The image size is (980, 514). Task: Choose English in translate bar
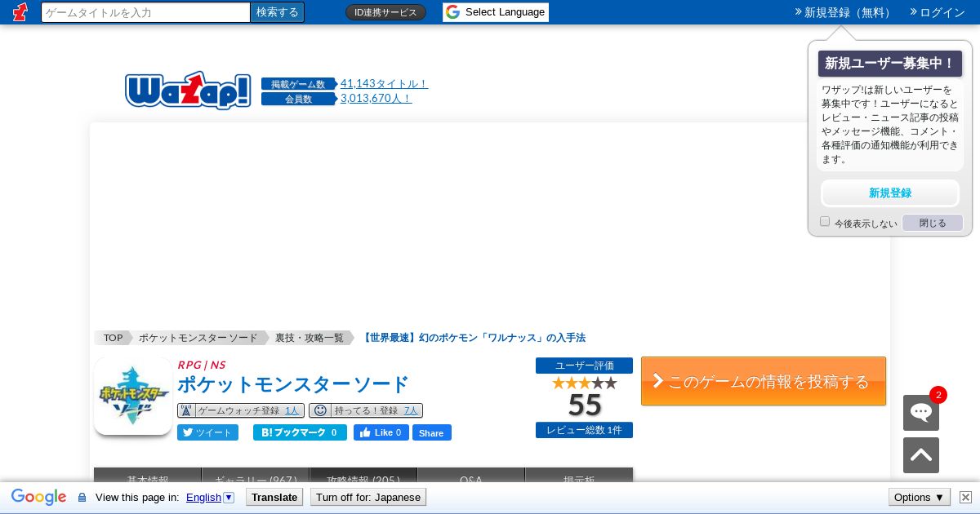[x=203, y=497]
